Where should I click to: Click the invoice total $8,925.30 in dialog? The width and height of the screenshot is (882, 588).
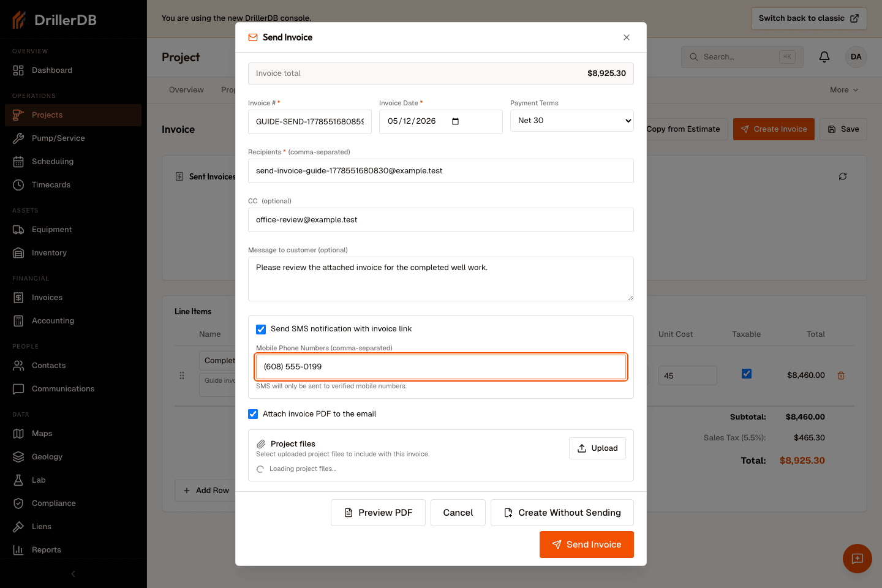coord(606,73)
